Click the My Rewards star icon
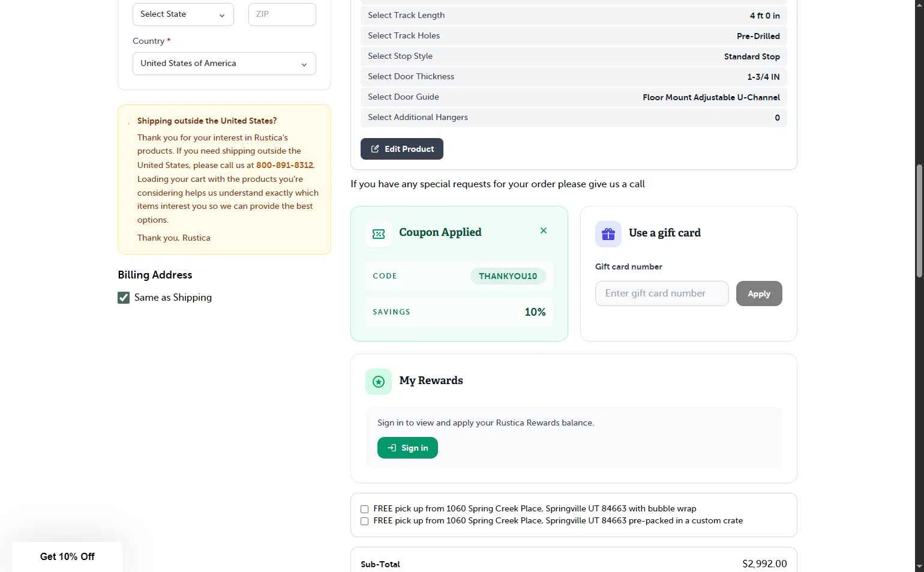 (379, 382)
